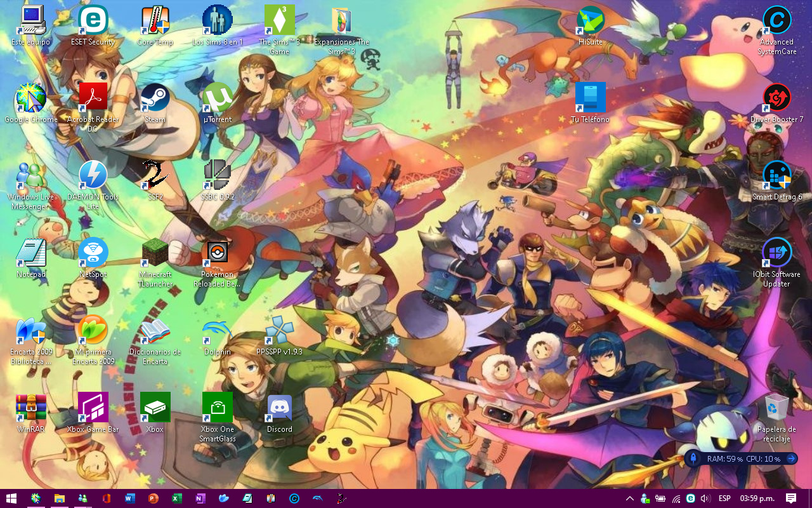Open battery power status in tray
Screen dimensions: 812x508
[x=660, y=498]
